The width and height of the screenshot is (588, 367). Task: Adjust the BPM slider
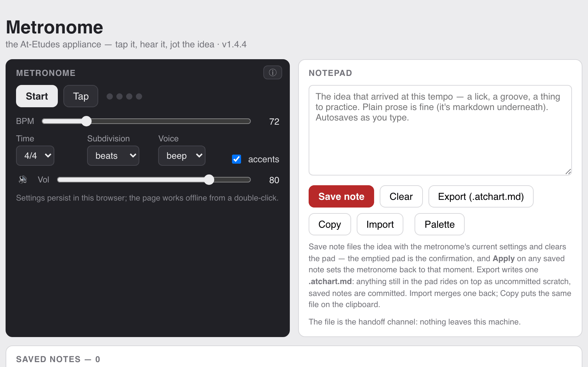point(146,121)
